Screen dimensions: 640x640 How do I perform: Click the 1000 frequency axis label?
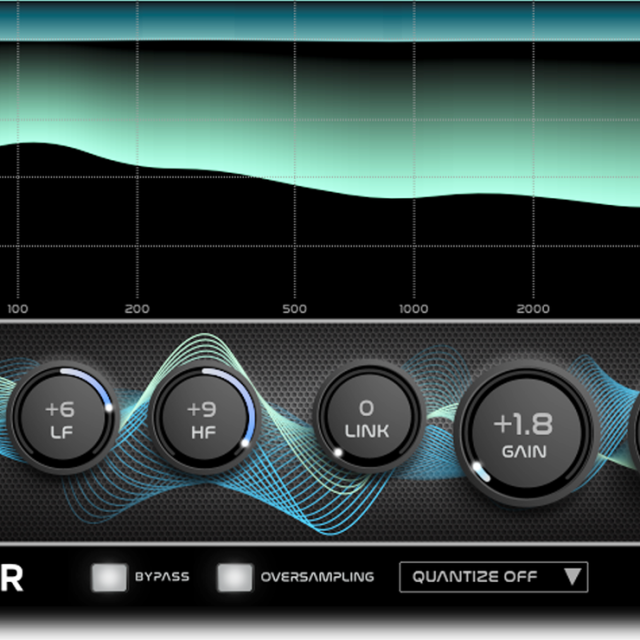pos(414,309)
